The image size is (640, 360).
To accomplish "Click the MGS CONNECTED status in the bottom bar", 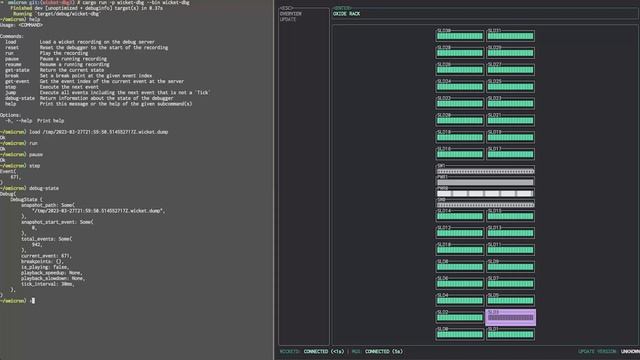I will (x=377, y=351).
